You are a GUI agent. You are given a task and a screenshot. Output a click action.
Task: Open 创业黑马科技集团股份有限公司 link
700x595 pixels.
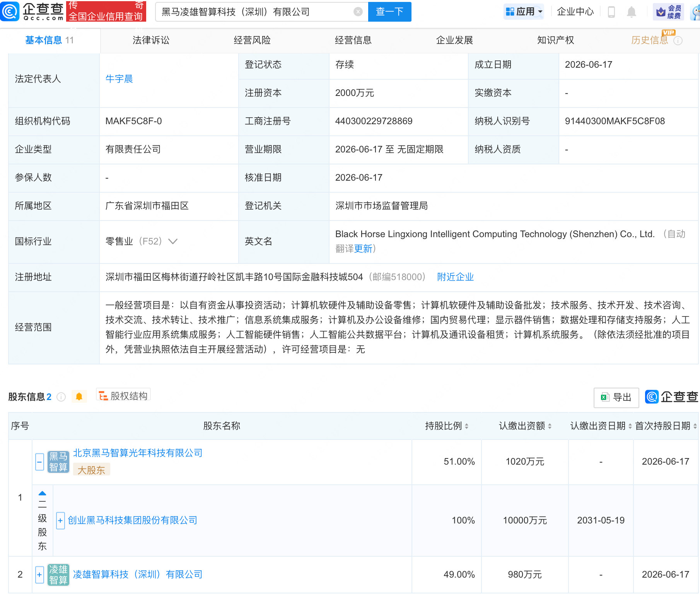point(132,520)
